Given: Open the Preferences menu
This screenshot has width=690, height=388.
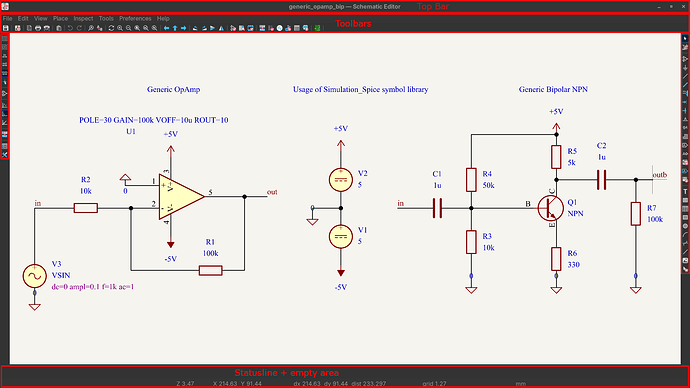Looking at the screenshot, I should coord(135,18).
